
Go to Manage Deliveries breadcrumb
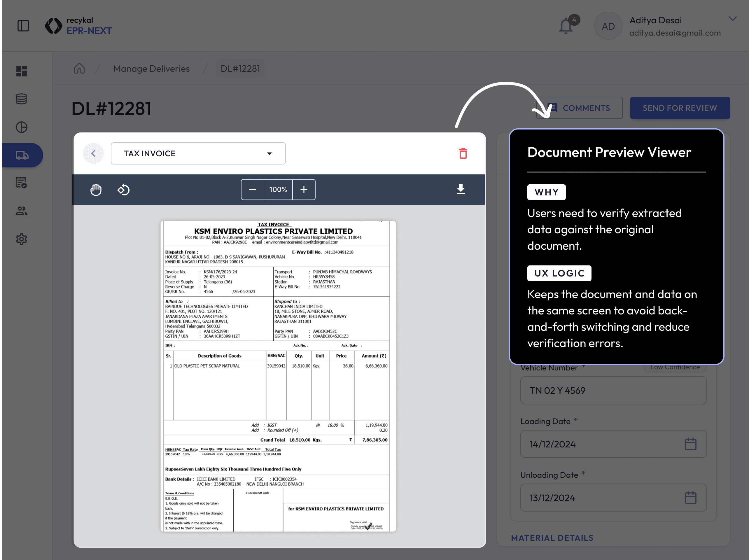pos(151,69)
